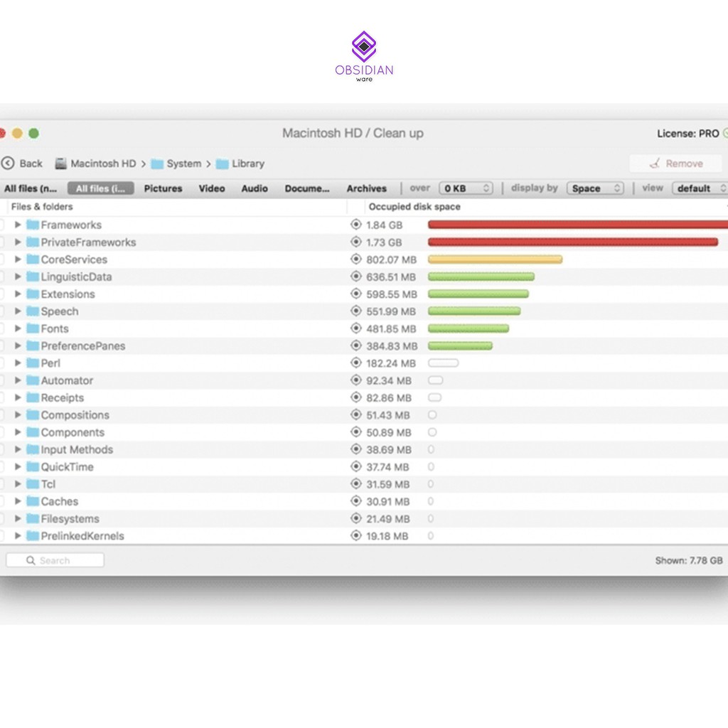Screen dimensions: 728x728
Task: Click the target icon next to CoreServices size
Action: pos(356,259)
